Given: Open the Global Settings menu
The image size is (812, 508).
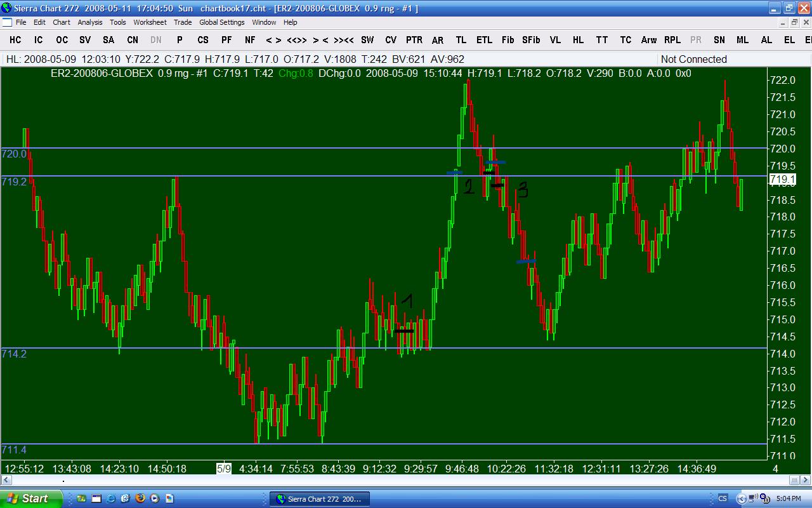Looking at the screenshot, I should point(221,22).
